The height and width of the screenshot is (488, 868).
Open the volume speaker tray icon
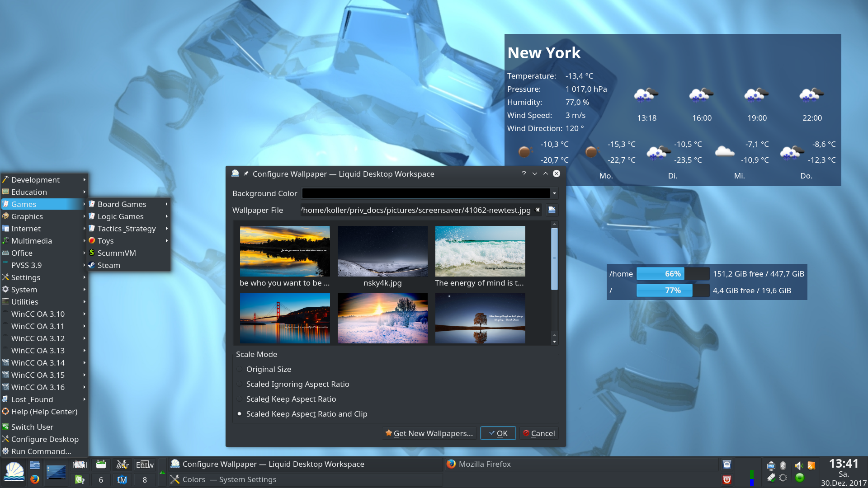click(798, 465)
